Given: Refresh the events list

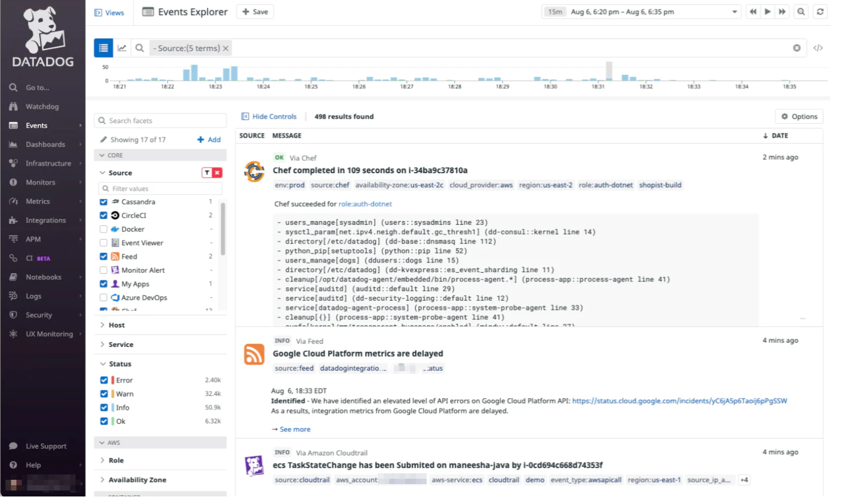Looking at the screenshot, I should (820, 12).
